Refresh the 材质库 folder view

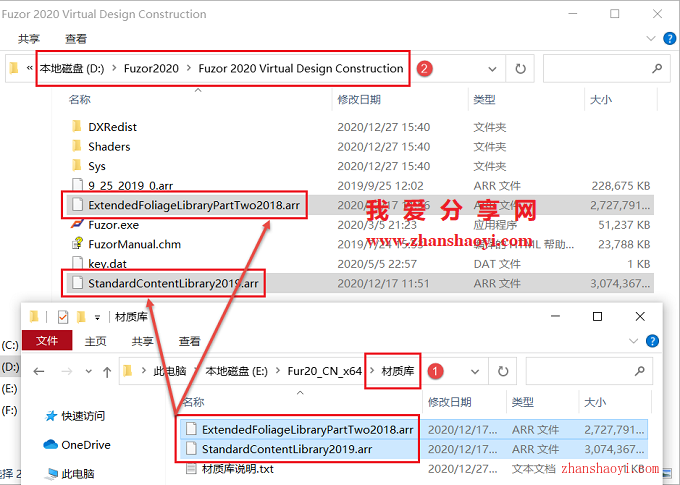503,371
